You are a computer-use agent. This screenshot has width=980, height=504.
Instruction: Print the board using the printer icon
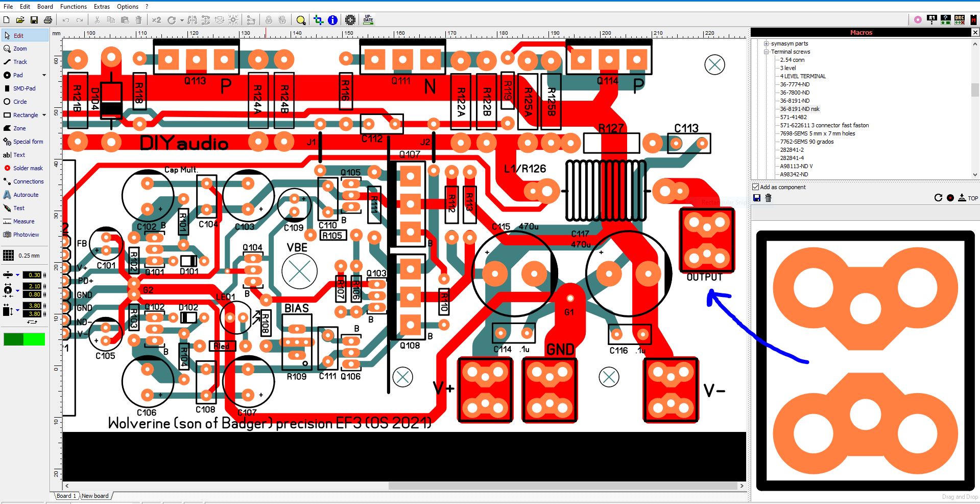[48, 20]
